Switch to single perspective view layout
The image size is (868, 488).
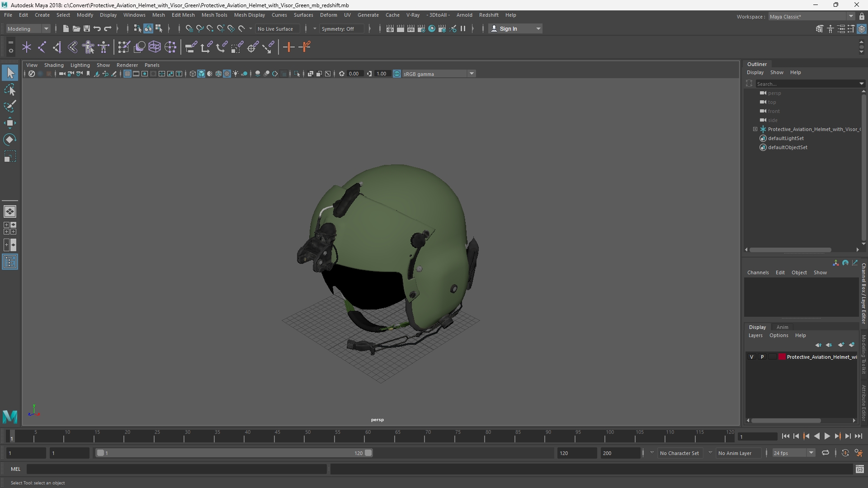click(x=10, y=211)
